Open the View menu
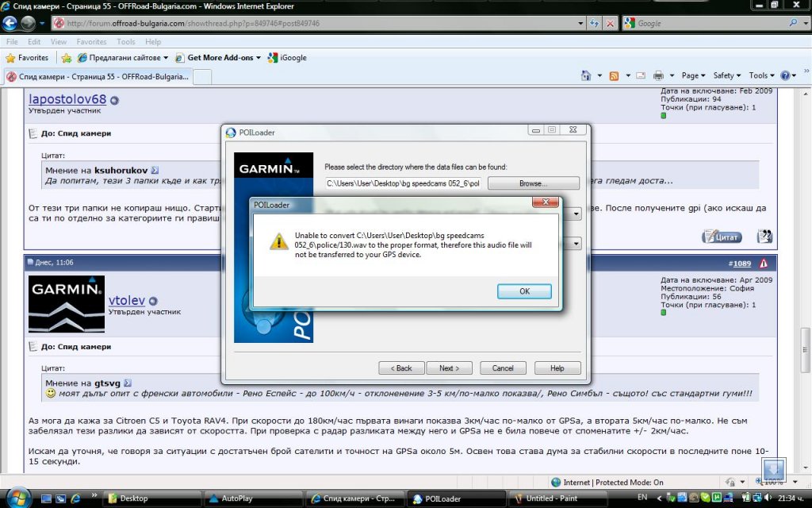812x508 pixels. tap(59, 41)
